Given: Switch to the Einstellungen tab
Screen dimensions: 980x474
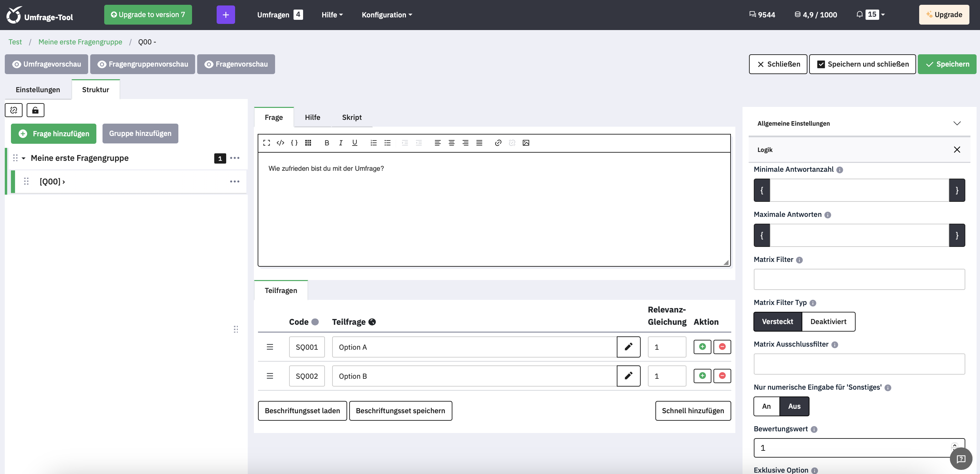Looking at the screenshot, I should (38, 90).
